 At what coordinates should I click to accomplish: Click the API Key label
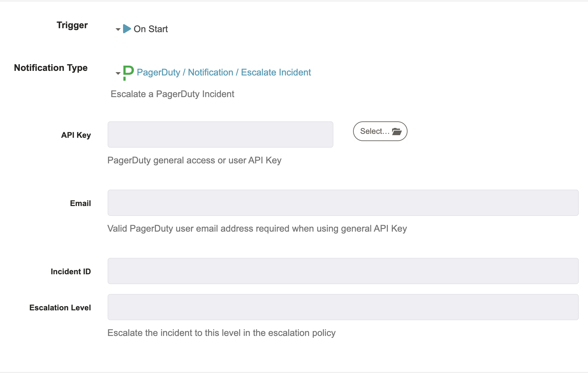click(x=76, y=135)
